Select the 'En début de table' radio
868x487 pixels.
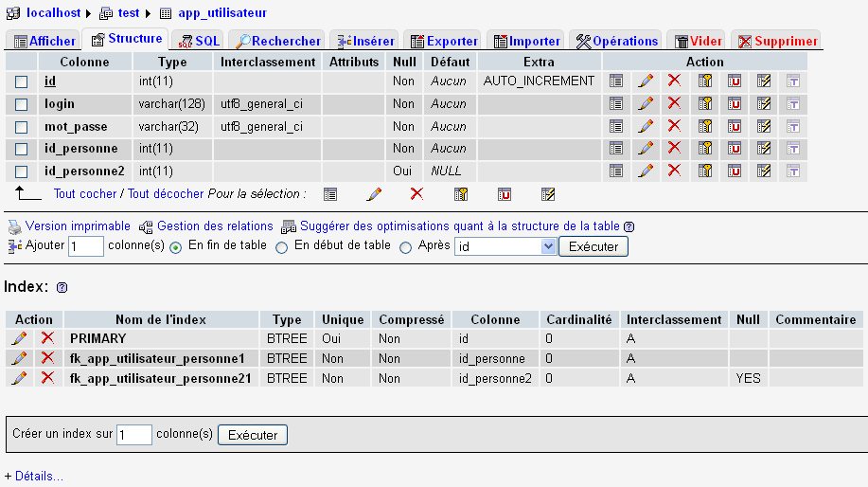click(x=281, y=247)
